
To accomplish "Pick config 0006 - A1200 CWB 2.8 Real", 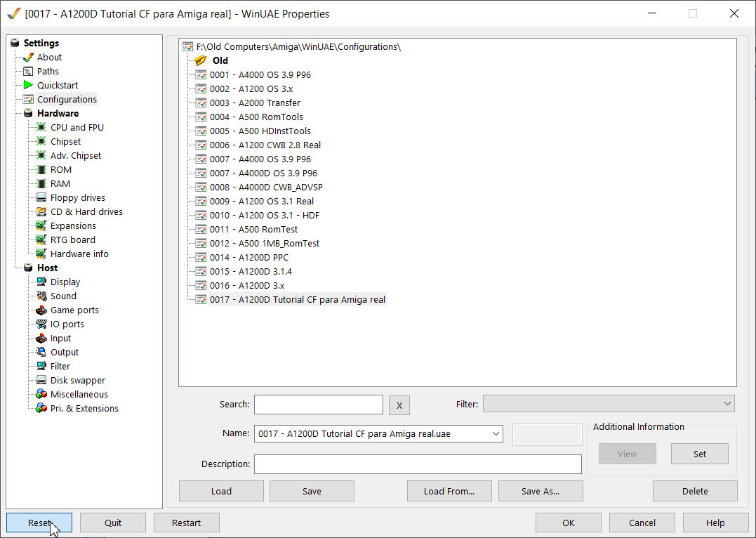I will click(x=265, y=145).
